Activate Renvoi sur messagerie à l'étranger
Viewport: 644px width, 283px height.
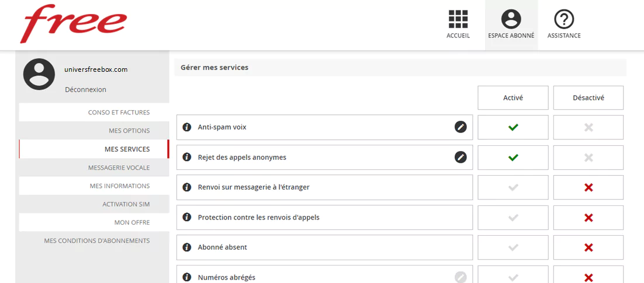(x=513, y=187)
